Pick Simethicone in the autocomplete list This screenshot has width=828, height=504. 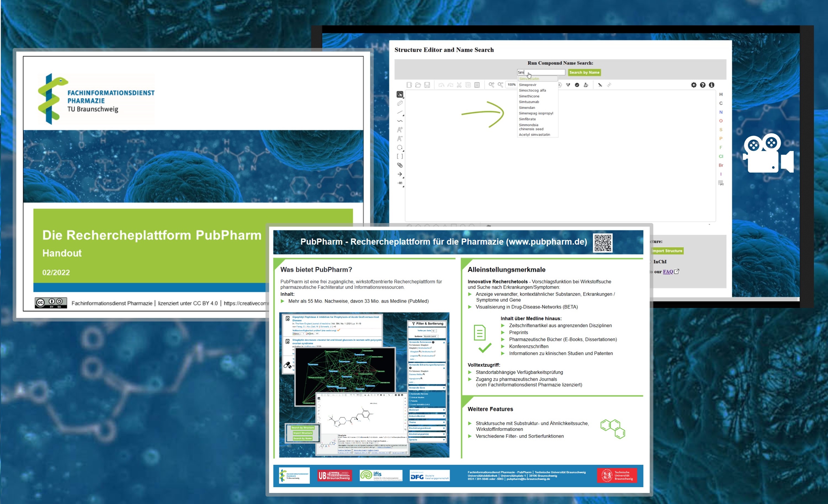pyautogui.click(x=529, y=96)
